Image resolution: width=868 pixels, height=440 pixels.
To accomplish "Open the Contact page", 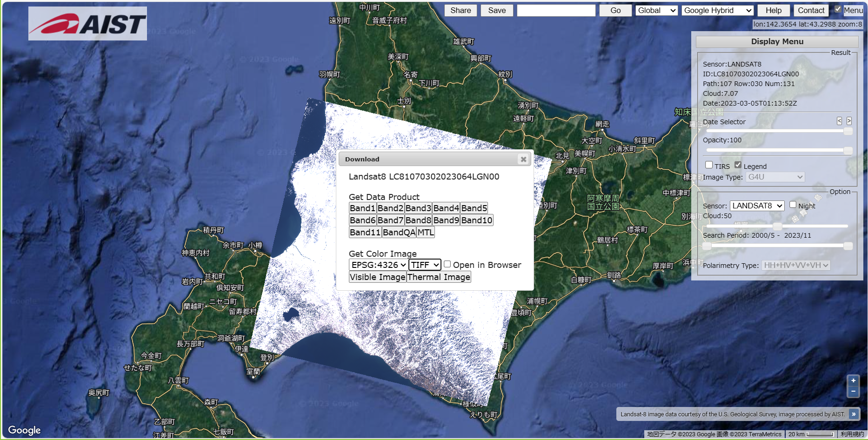I will tap(811, 10).
